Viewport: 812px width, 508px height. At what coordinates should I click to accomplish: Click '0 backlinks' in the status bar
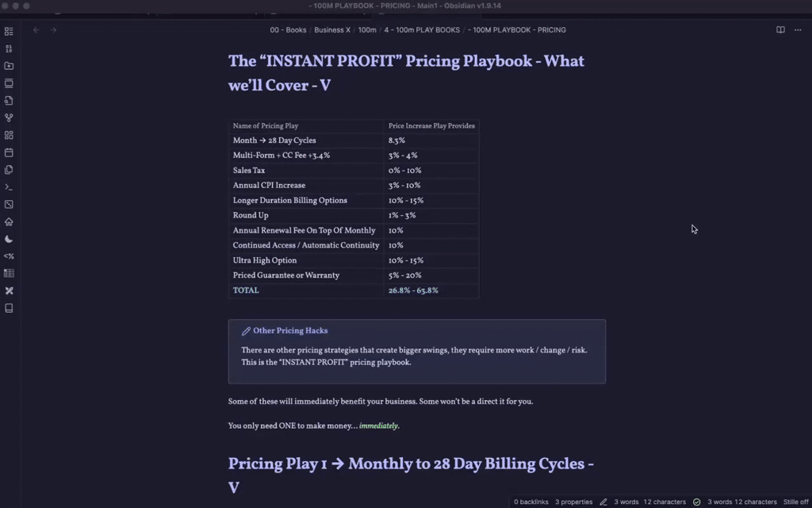pyautogui.click(x=530, y=502)
